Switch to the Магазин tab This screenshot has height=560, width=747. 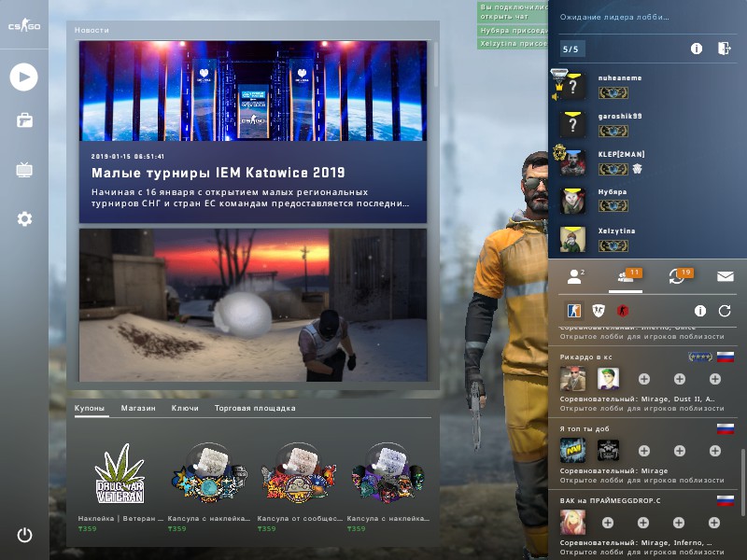click(138, 408)
